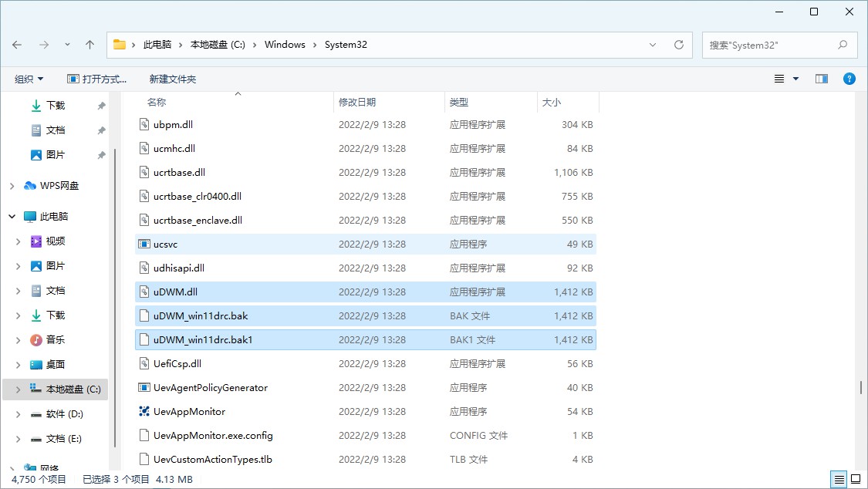Screen dimensions: 868x489
Task: Click the 打开方式 toolbar button
Action: click(96, 79)
